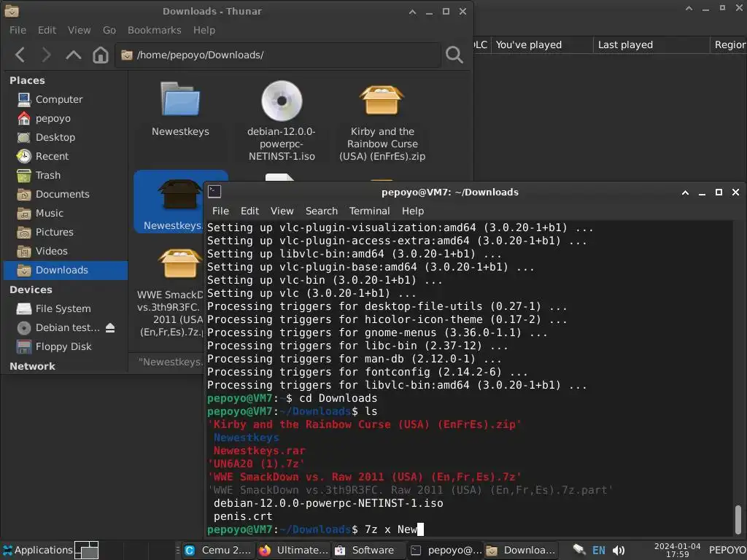
Task: Select WWE SmackDown 7z.part archive icon
Action: [x=179, y=263]
